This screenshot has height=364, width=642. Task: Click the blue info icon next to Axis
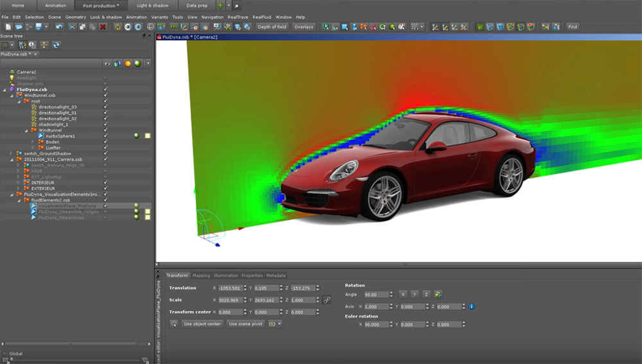[472, 306]
